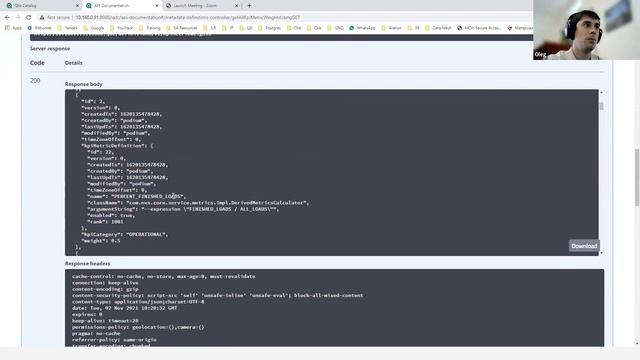The width and height of the screenshot is (640, 360).
Task: Click the Code column header
Action: coord(37,63)
